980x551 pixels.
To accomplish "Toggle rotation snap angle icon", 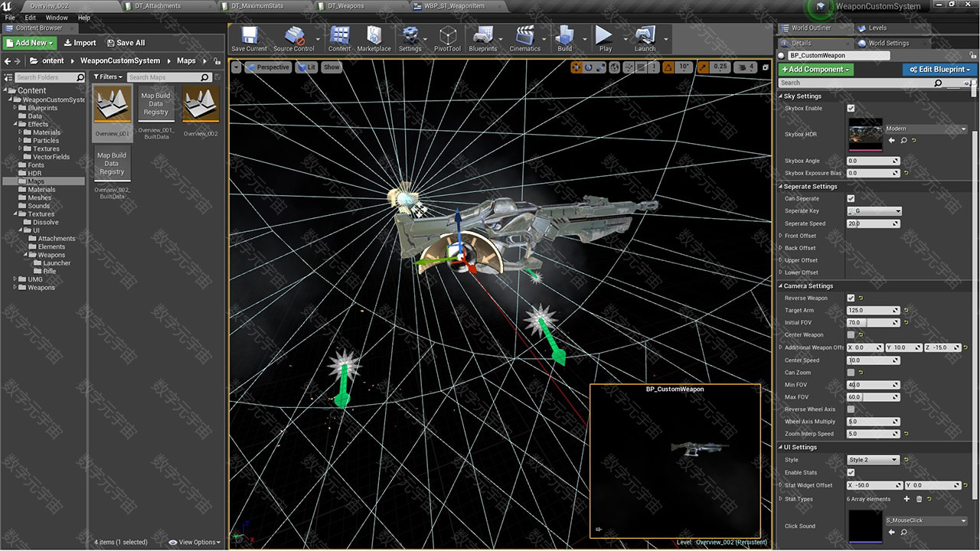I will (x=668, y=67).
